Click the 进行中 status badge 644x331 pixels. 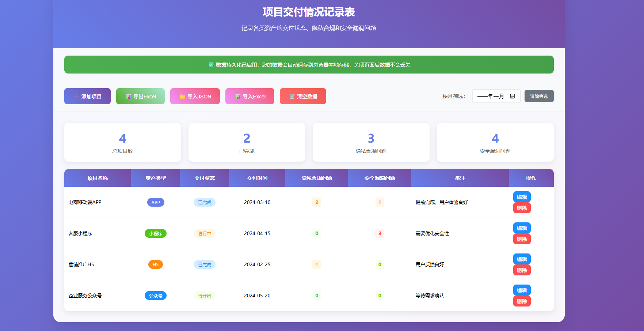205,233
